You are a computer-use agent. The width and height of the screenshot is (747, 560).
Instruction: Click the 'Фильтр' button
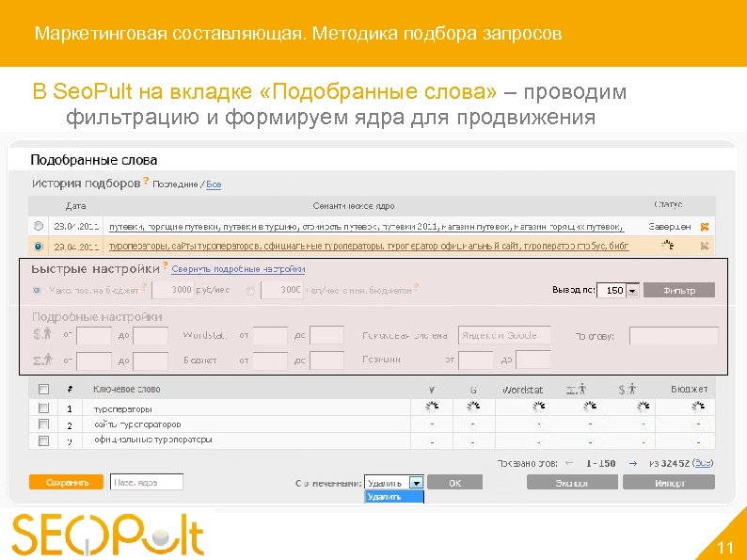tap(679, 290)
